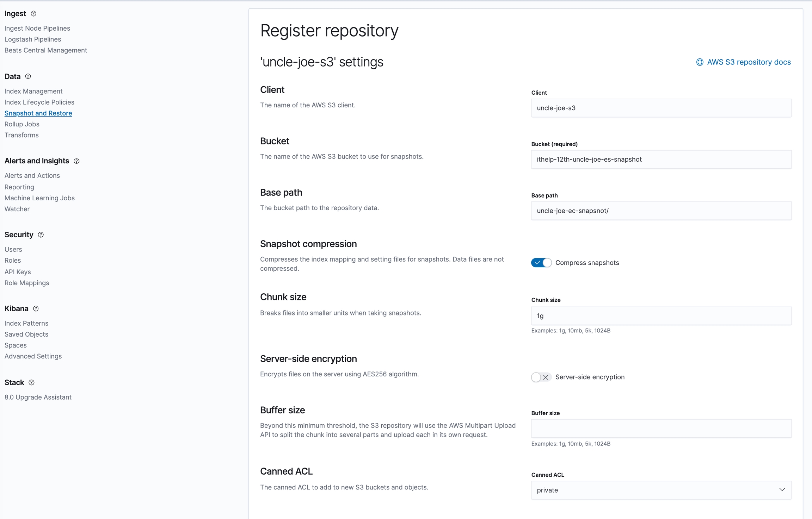Open Index Lifecycle Policies
Image resolution: width=812 pixels, height=519 pixels.
(39, 102)
